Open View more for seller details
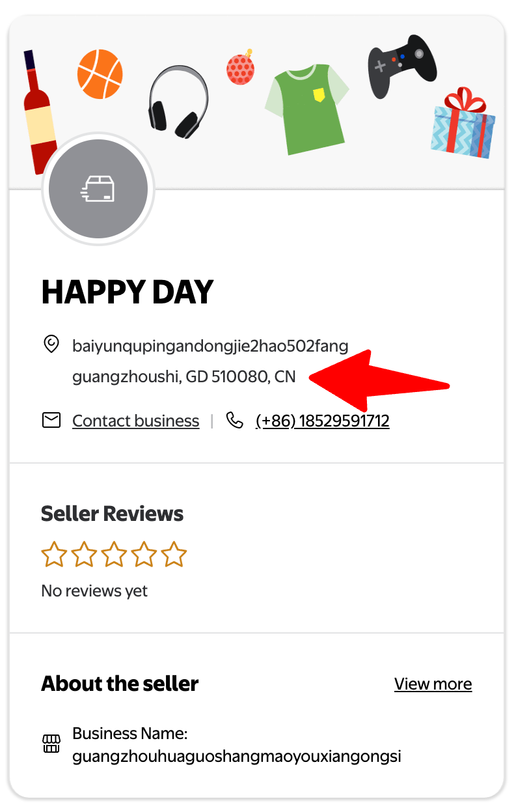Viewport: 514px width, 812px height. click(x=433, y=684)
